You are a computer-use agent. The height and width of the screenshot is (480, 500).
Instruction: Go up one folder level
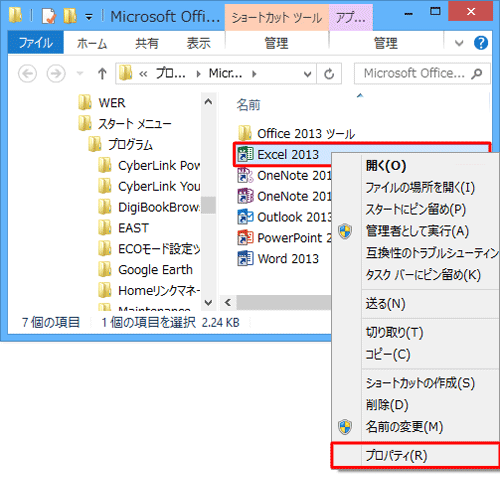coord(102,73)
